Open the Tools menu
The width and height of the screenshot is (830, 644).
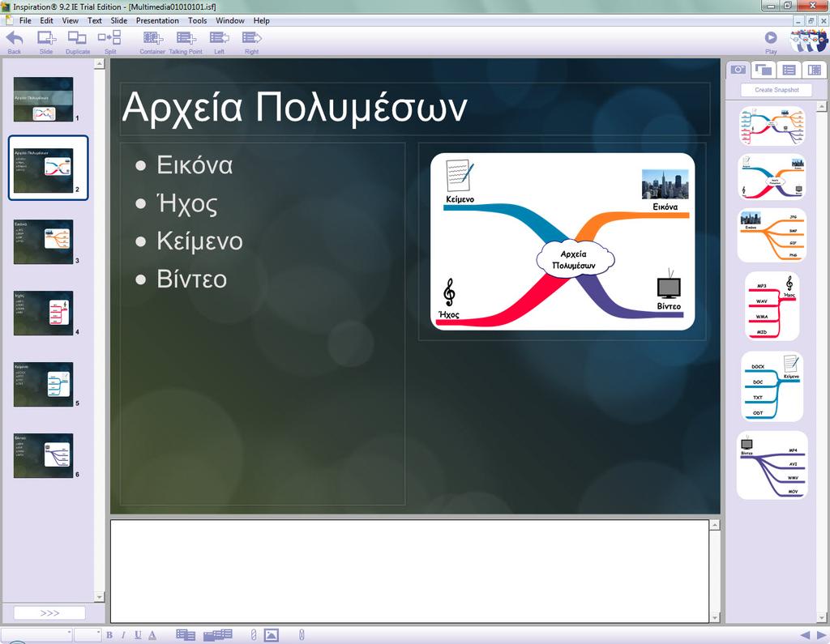pyautogui.click(x=198, y=20)
